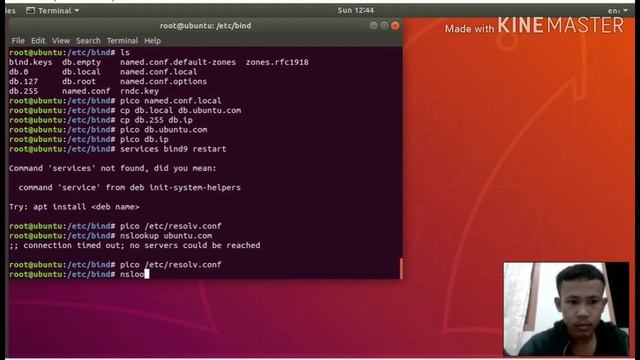Open the File menu in Terminal
Image resolution: width=640 pixels, height=360 pixels.
[18, 41]
